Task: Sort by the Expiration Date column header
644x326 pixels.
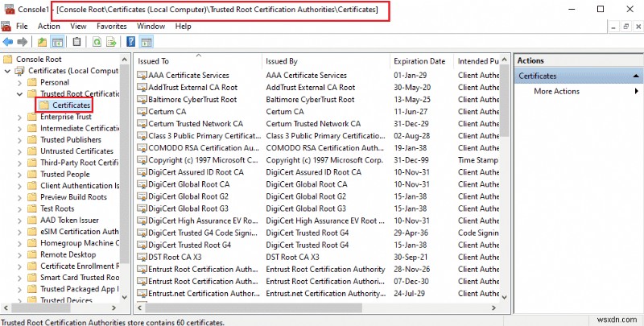Action: point(421,61)
